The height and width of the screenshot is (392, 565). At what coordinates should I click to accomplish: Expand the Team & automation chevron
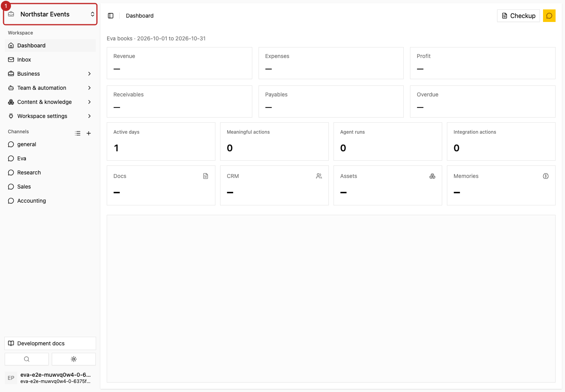click(x=89, y=88)
